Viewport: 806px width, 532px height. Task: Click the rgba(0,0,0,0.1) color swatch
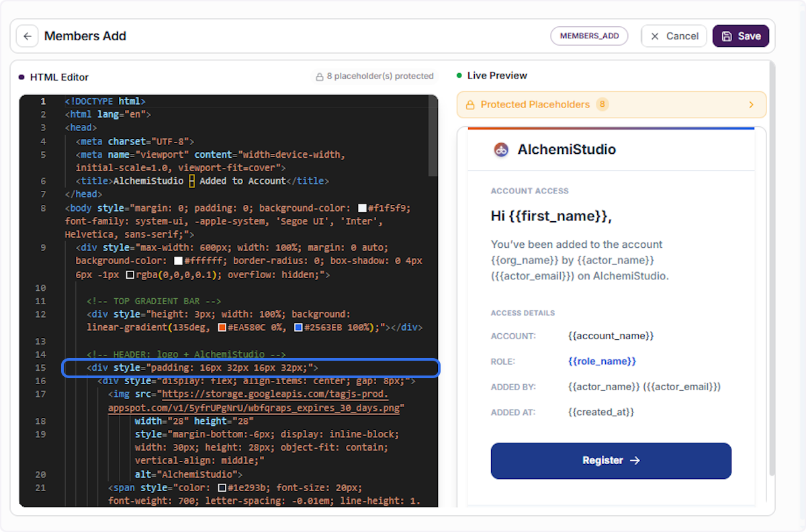pos(130,275)
